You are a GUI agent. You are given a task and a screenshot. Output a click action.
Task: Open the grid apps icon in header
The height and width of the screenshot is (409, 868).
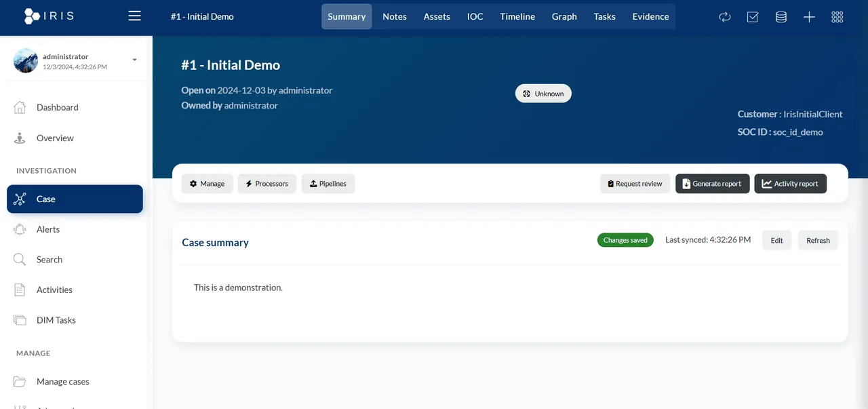click(x=837, y=17)
